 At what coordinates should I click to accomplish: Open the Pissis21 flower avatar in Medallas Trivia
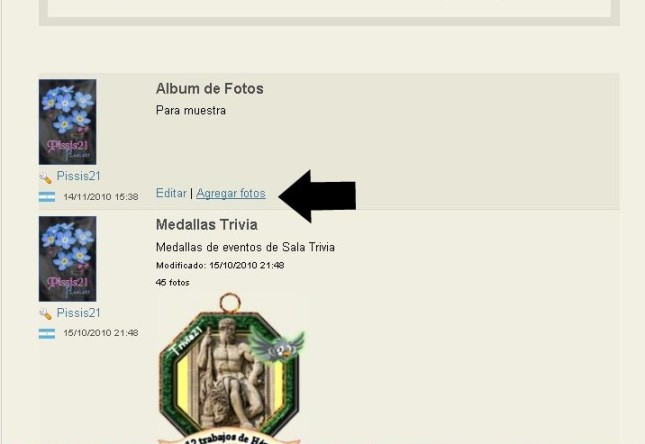point(67,259)
